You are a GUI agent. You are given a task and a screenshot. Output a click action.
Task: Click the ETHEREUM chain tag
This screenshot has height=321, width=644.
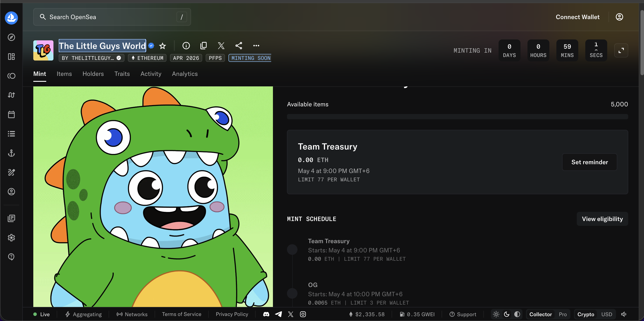(147, 58)
